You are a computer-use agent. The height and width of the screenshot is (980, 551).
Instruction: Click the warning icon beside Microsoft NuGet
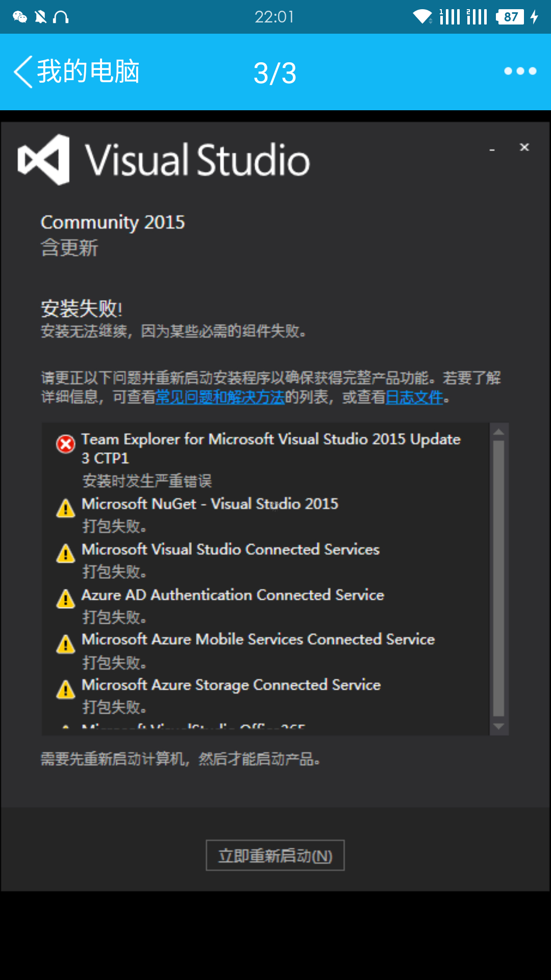coord(66,508)
